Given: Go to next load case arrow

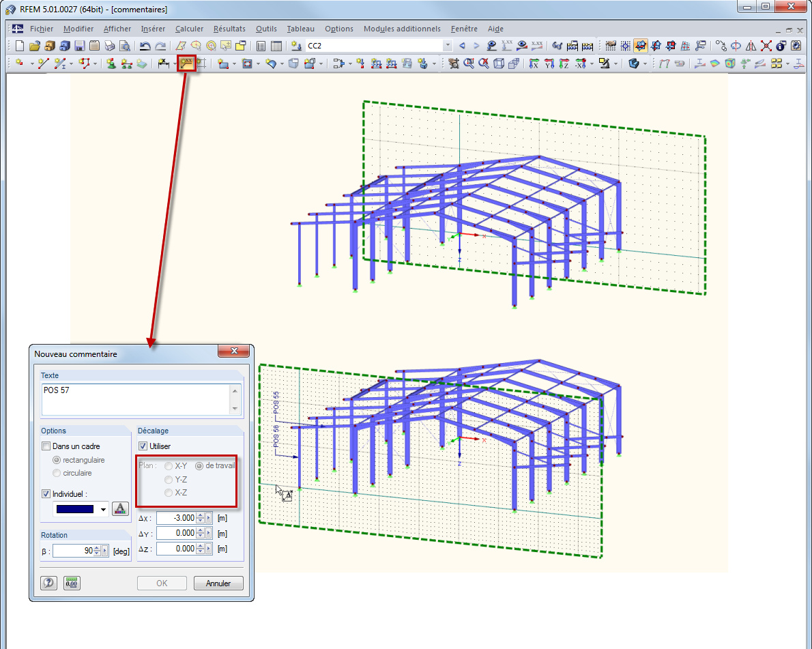Looking at the screenshot, I should point(476,46).
